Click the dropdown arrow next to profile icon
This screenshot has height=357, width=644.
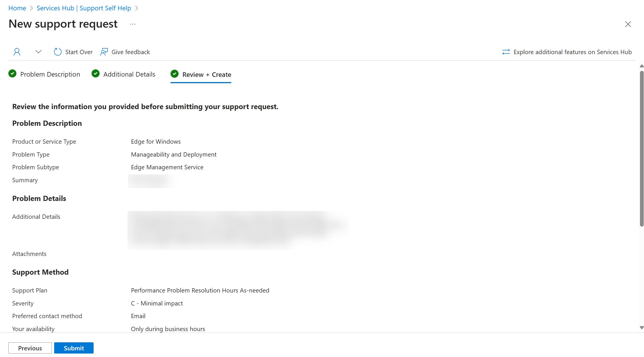coord(39,52)
